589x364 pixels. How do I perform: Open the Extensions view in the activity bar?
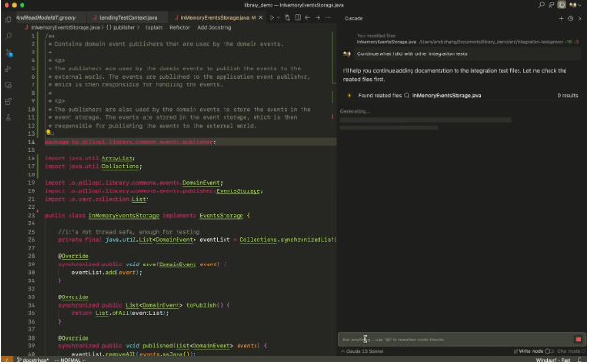[x=8, y=101]
